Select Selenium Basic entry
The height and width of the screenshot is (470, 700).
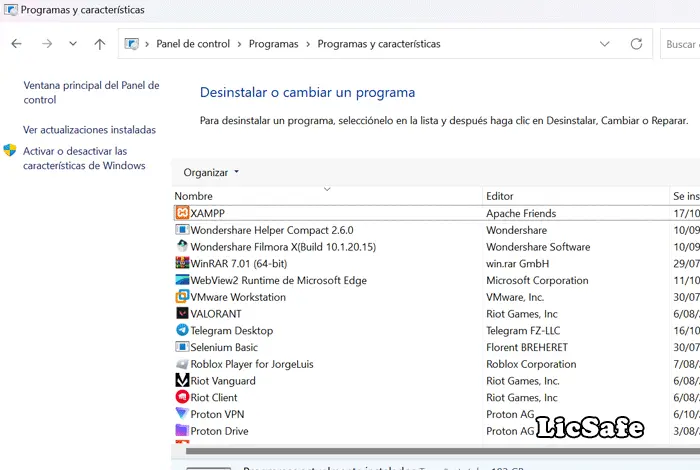(224, 347)
